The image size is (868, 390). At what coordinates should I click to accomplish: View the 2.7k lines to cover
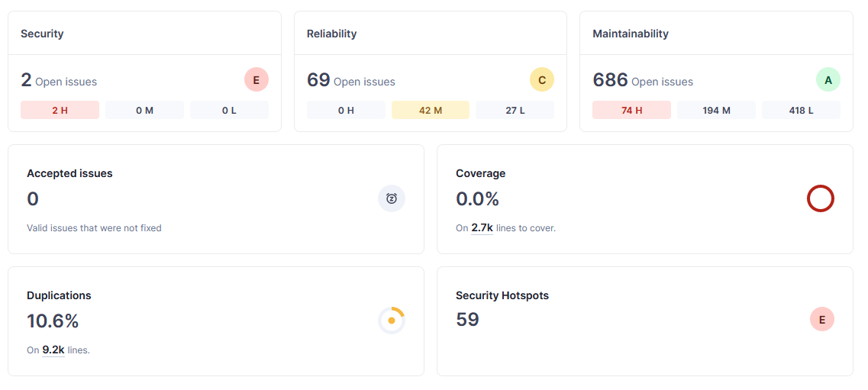[x=482, y=227]
